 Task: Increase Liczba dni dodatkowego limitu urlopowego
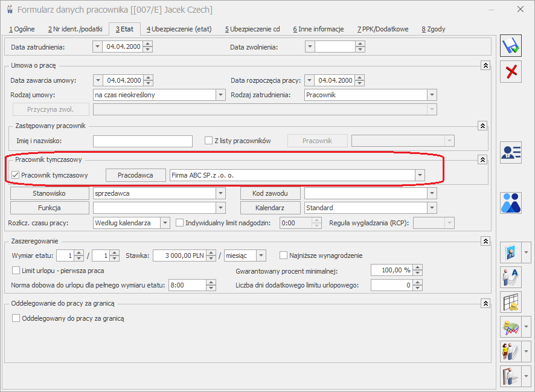click(x=418, y=283)
